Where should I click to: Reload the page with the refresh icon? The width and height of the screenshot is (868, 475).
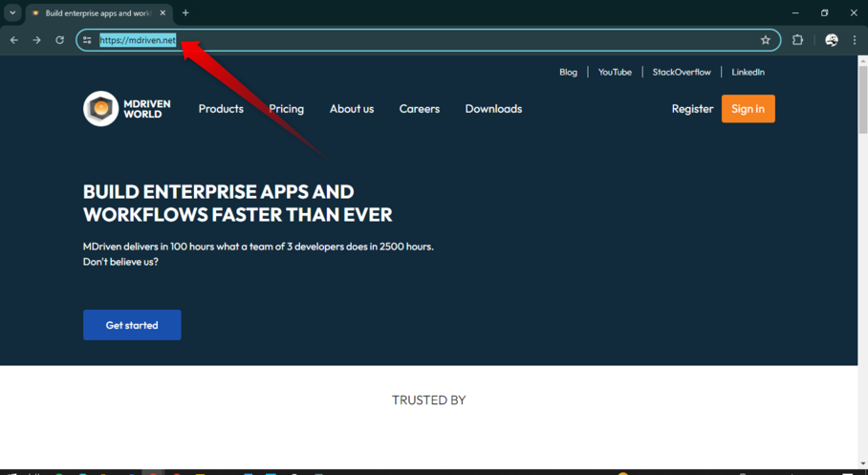[60, 40]
